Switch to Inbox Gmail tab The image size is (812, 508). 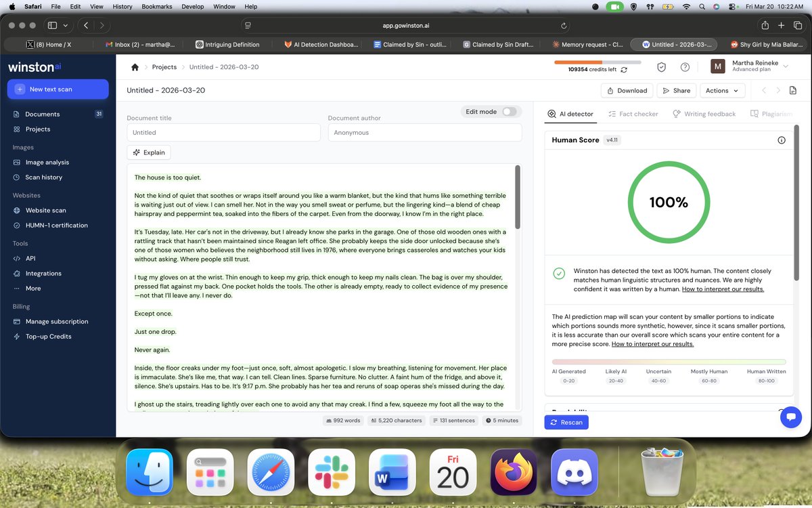[x=141, y=45]
